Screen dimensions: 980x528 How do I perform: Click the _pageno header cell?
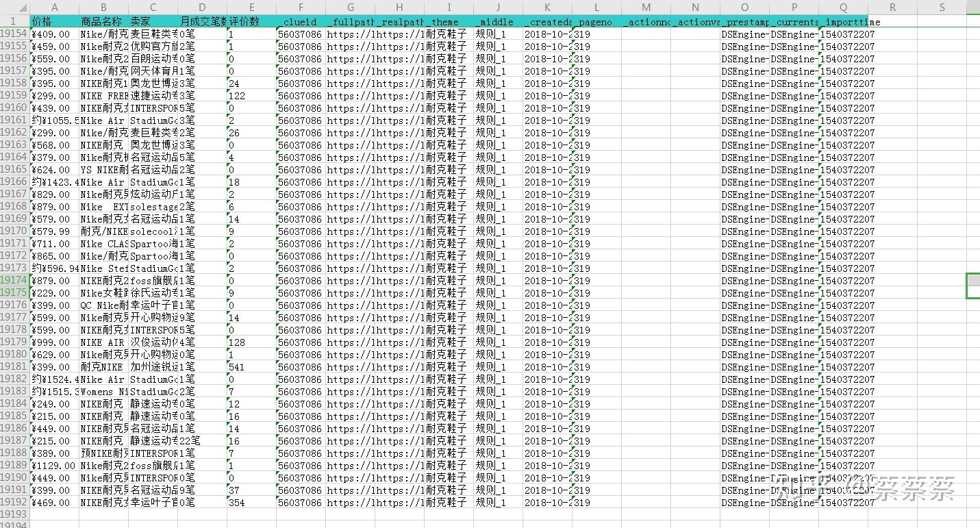click(597, 21)
